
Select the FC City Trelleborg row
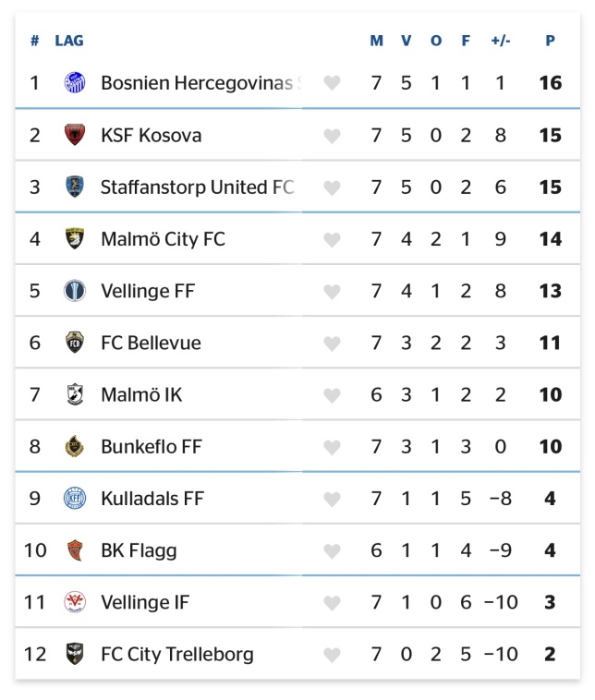tap(297, 654)
